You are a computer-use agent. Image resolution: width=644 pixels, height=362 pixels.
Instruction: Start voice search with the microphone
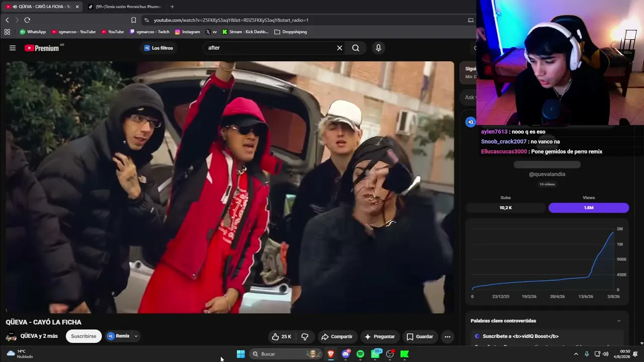(x=378, y=48)
